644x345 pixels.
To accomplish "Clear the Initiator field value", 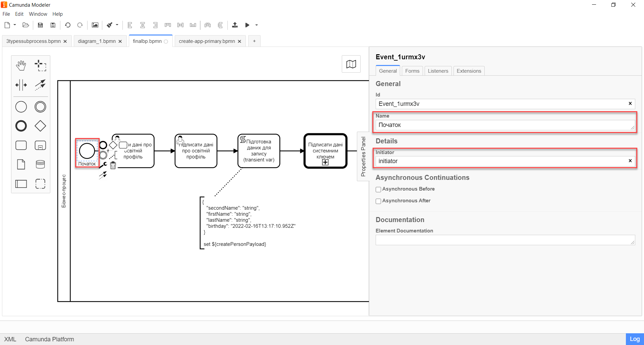I will coord(630,161).
